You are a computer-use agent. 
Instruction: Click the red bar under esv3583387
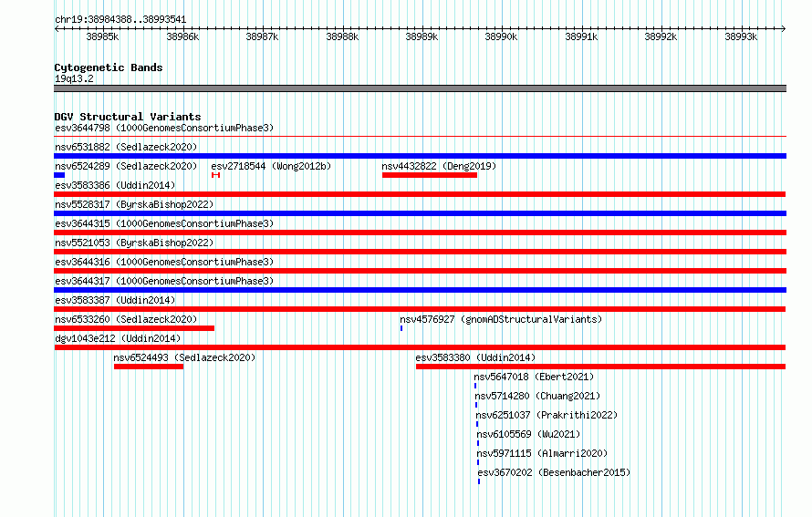(420, 309)
